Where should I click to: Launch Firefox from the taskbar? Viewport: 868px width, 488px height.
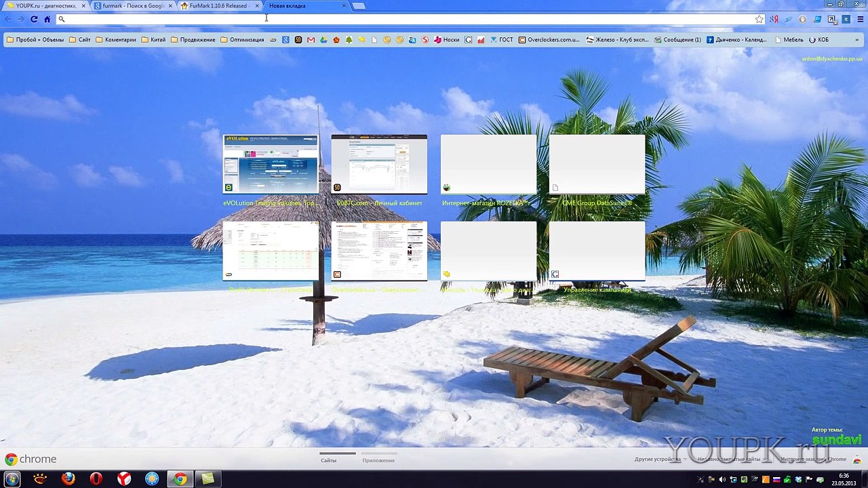(x=68, y=479)
